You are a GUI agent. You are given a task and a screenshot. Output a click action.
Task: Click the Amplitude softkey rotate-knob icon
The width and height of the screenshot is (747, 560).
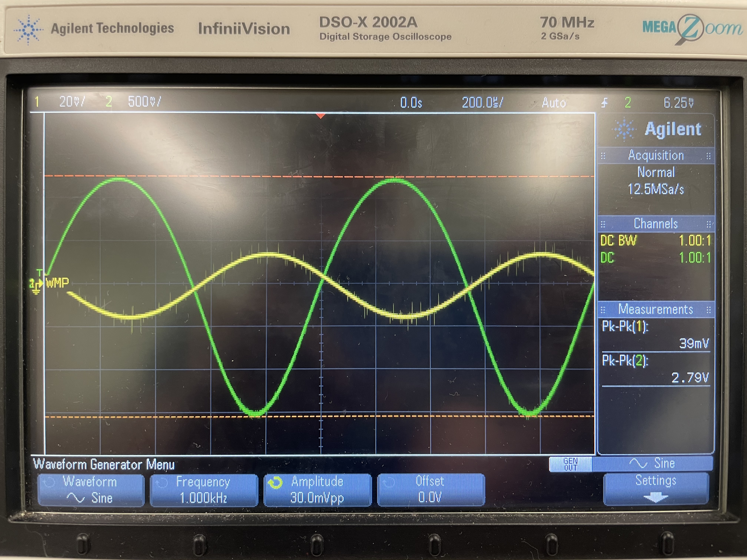(275, 483)
